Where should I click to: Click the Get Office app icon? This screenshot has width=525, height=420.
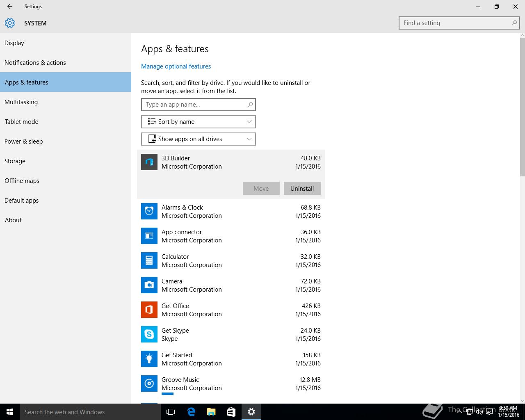[x=149, y=310]
